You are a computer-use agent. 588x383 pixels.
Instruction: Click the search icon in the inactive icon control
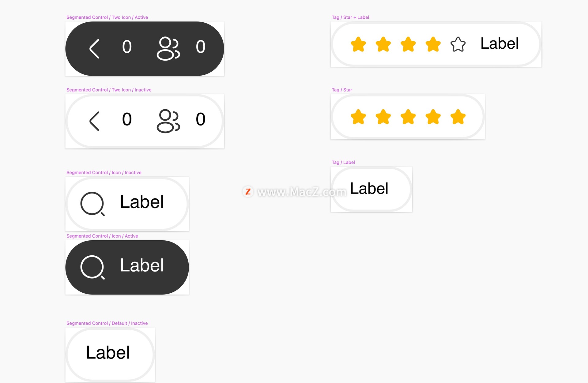click(x=92, y=204)
